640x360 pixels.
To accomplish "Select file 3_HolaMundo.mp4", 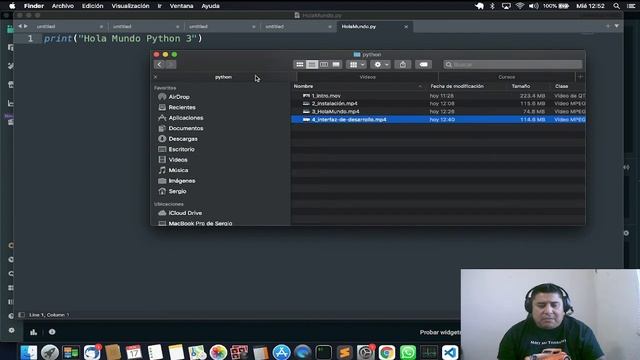I will pyautogui.click(x=438, y=111).
